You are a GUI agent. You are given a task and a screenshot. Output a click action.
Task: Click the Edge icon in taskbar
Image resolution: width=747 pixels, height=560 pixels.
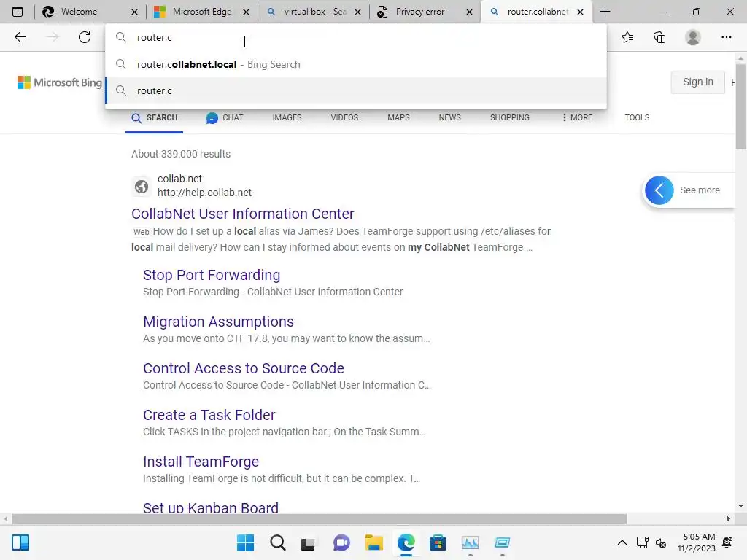[406, 542]
